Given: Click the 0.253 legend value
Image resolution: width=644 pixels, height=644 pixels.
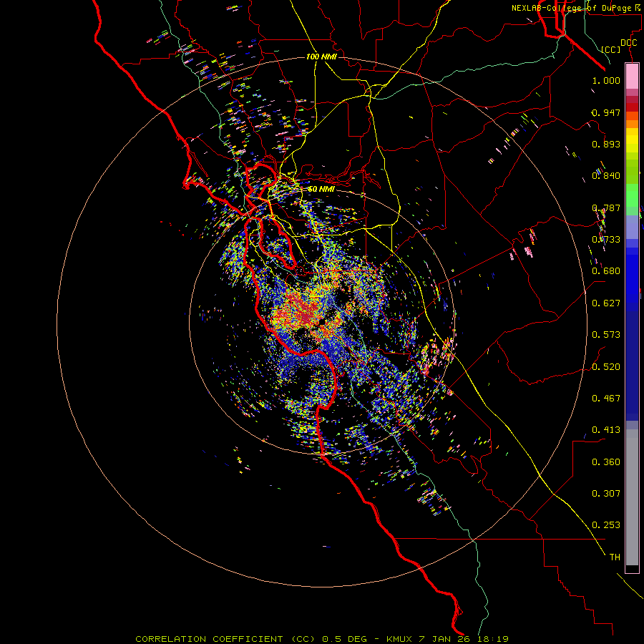Looking at the screenshot, I should click(606, 525).
